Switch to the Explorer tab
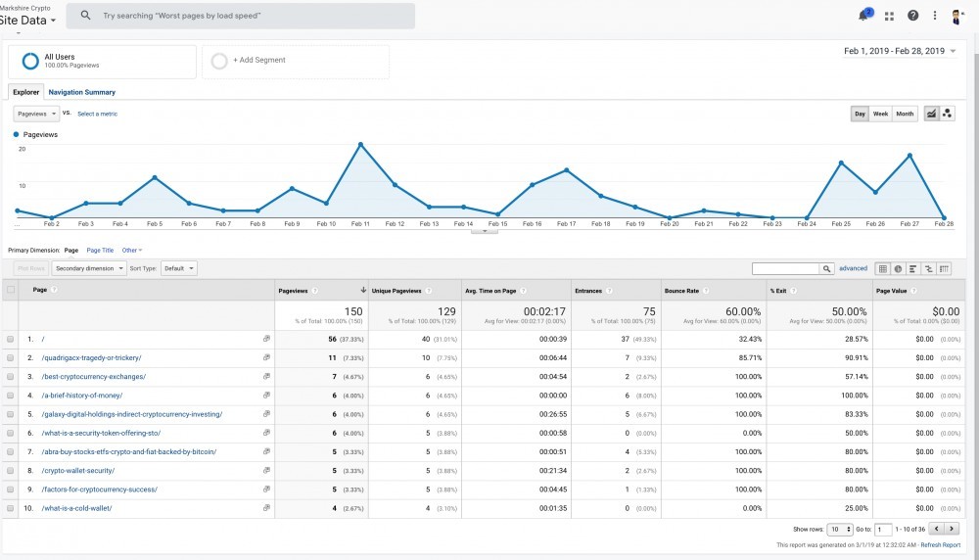 26,92
